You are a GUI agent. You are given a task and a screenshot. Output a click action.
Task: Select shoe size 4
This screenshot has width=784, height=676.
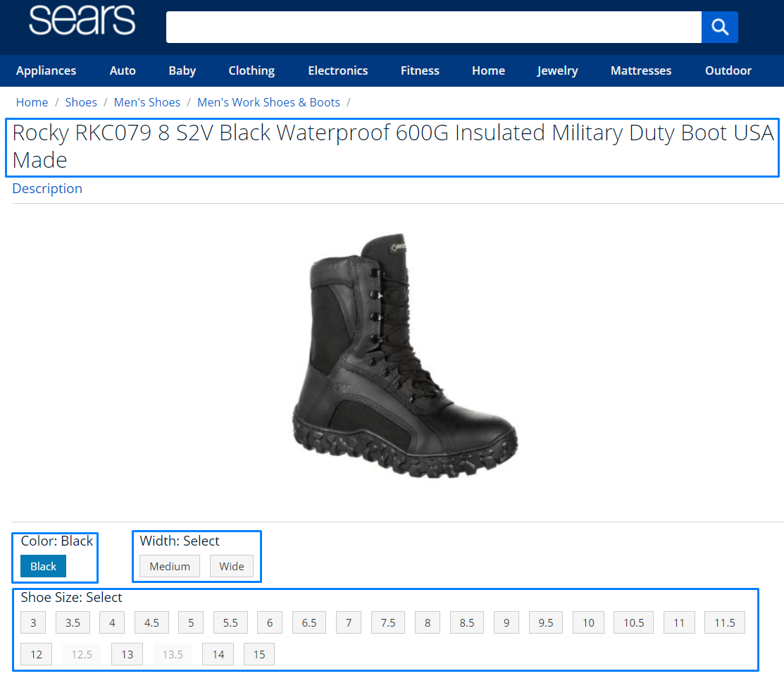tap(112, 623)
